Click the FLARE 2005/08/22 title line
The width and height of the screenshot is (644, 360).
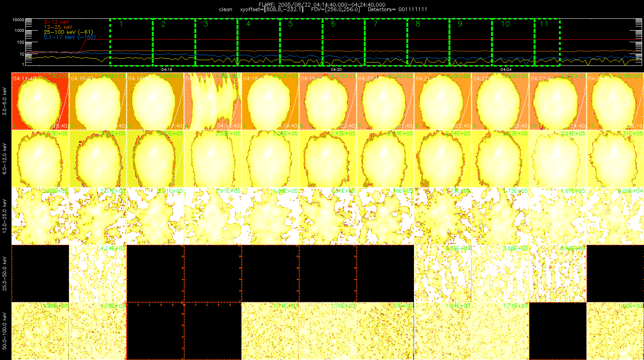pos(322,5)
